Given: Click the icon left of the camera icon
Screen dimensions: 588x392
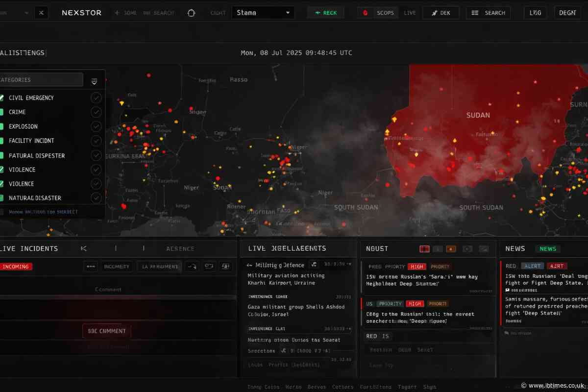Looking at the screenshot, I should tap(209, 267).
